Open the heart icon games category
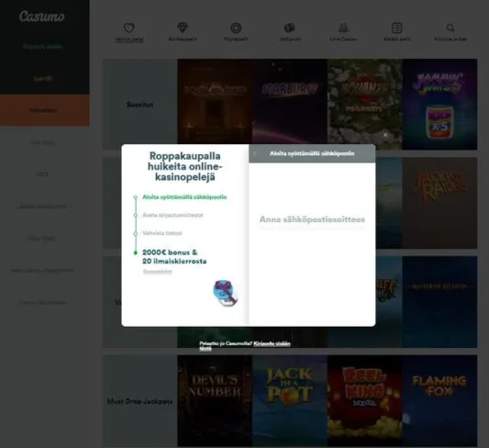 128,28
